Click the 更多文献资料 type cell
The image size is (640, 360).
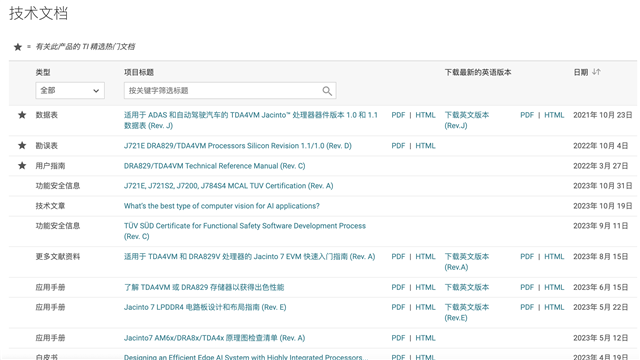58,257
